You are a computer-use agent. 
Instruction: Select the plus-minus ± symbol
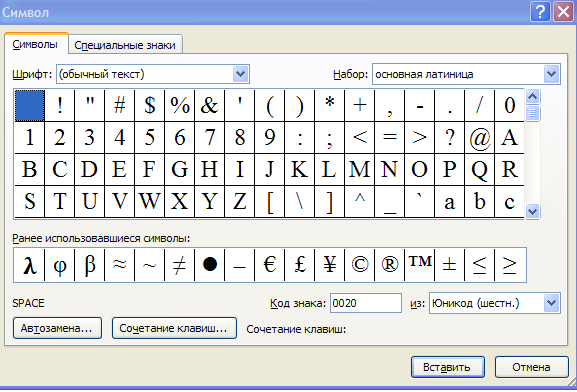point(450,265)
